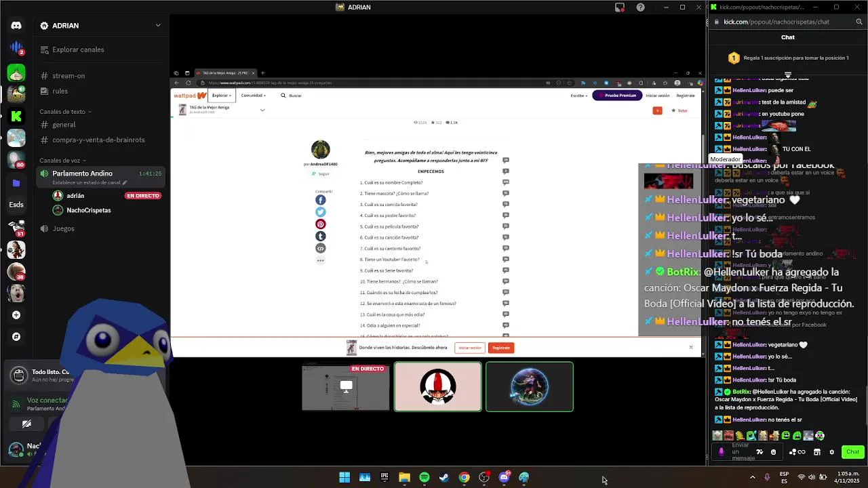Select the purple-avatar participant tile
Viewport: 868px width, 488px height.
pyautogui.click(x=530, y=386)
